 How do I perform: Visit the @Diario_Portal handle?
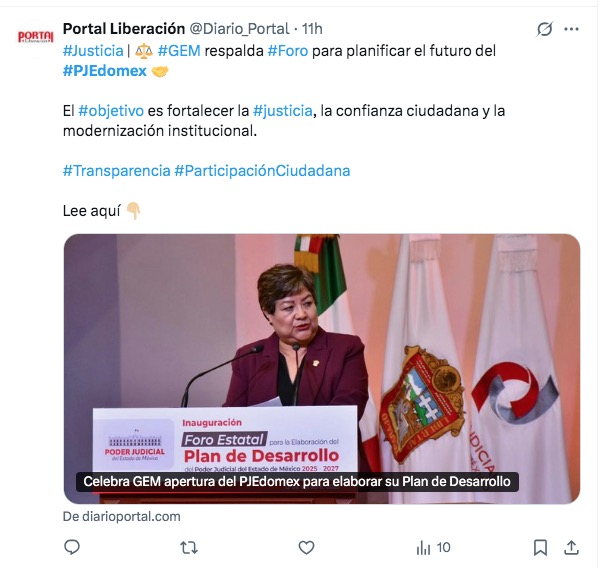click(x=239, y=29)
